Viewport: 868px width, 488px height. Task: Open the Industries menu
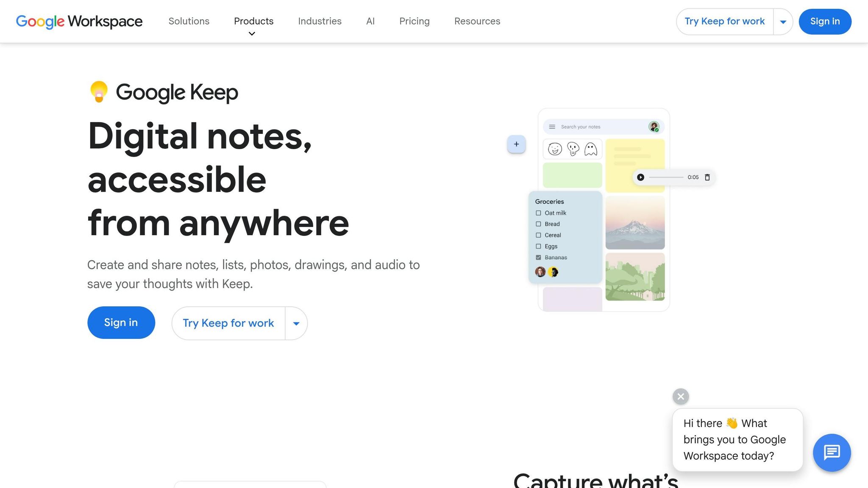point(320,21)
